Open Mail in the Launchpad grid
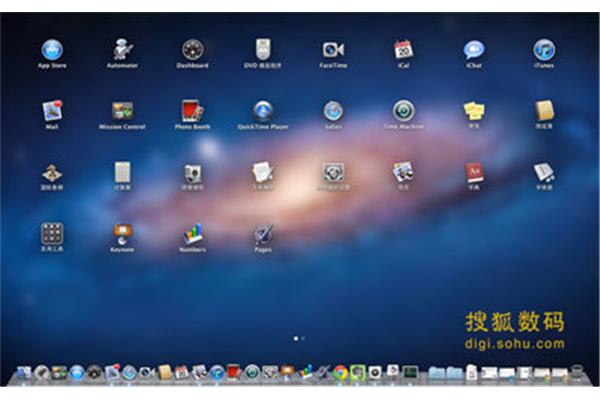Viewport: 600px width, 400px height. tap(52, 111)
